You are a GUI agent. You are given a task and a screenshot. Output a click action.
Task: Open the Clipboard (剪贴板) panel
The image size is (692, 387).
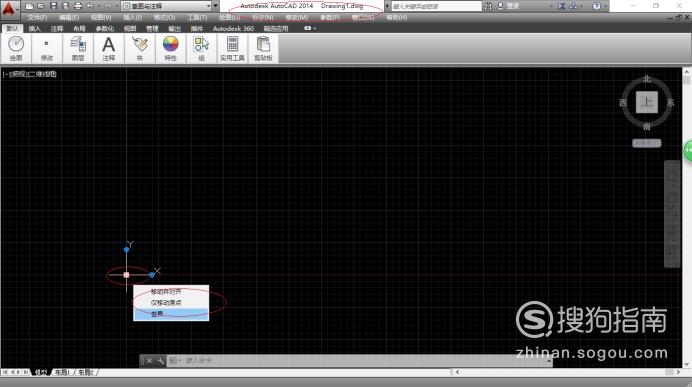pos(263,48)
